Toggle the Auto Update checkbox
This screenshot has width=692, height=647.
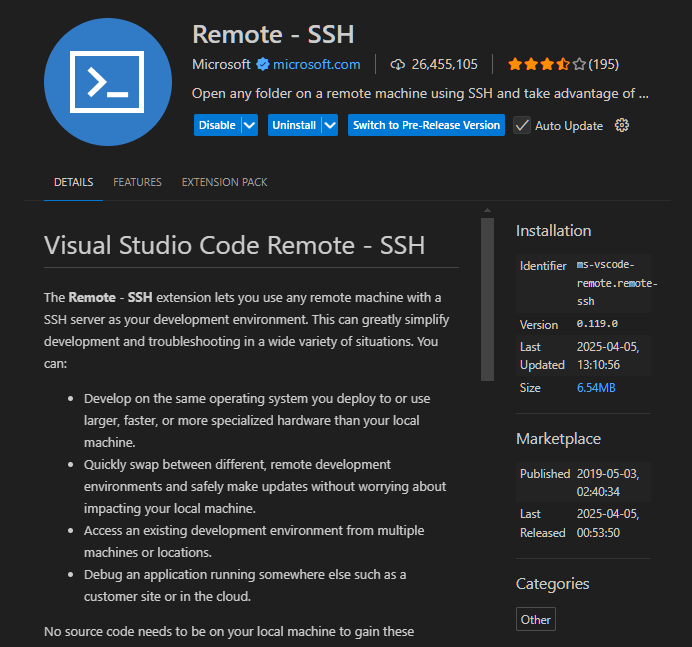point(522,125)
